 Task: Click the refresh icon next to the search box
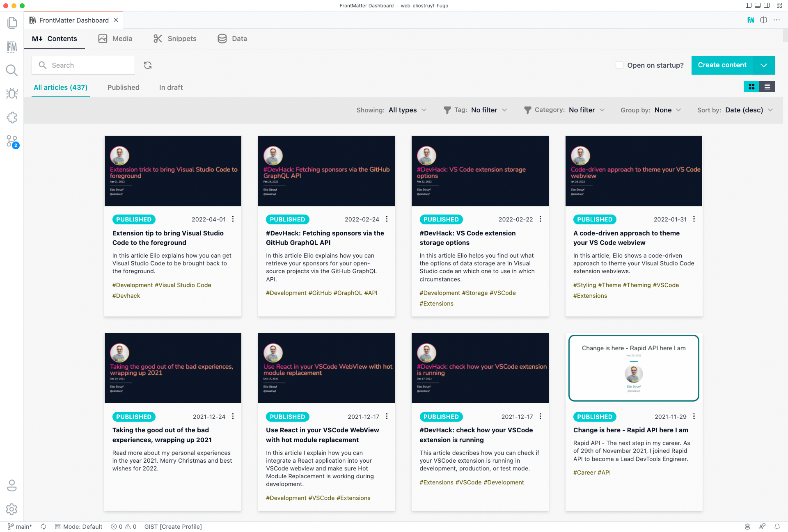click(x=148, y=65)
